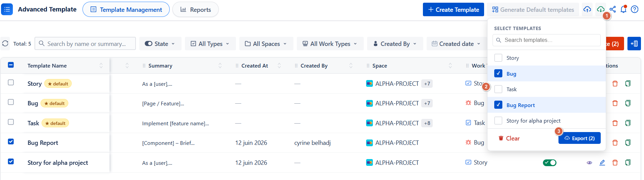The width and height of the screenshot is (644, 180).
Task: Click the Implement [feature name] summary cell
Action: [175, 123]
